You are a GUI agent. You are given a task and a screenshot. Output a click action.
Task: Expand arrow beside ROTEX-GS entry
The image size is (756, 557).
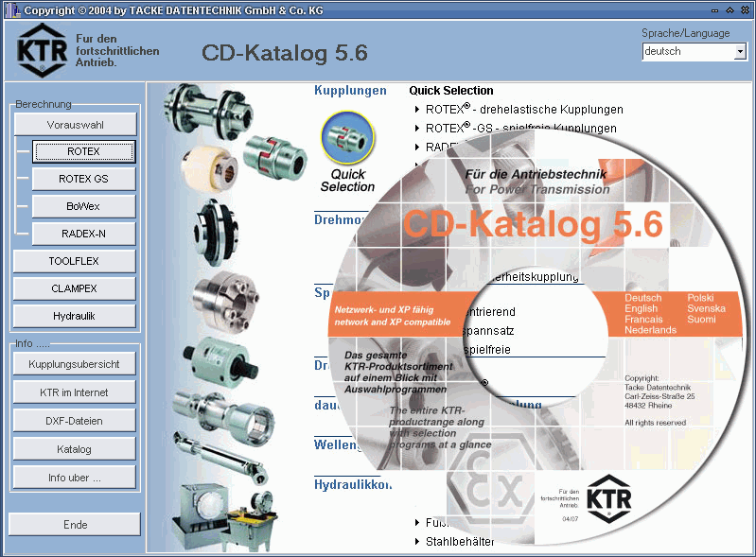click(x=417, y=129)
